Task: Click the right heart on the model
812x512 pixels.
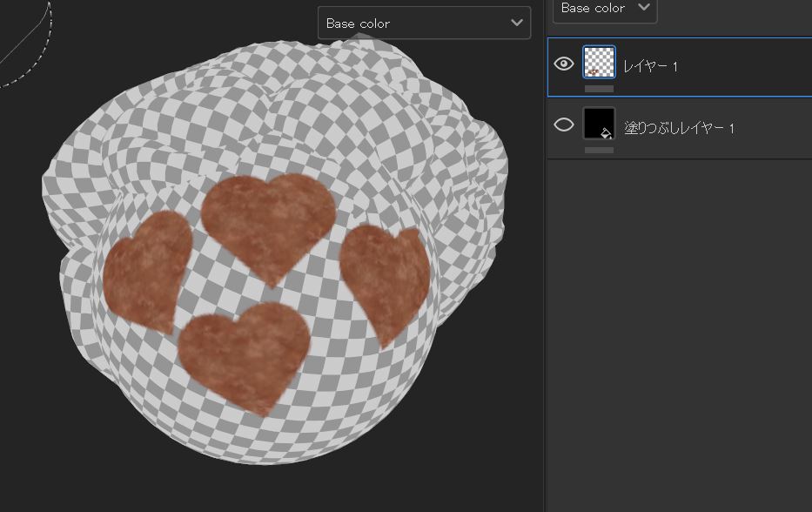Action: (384, 277)
